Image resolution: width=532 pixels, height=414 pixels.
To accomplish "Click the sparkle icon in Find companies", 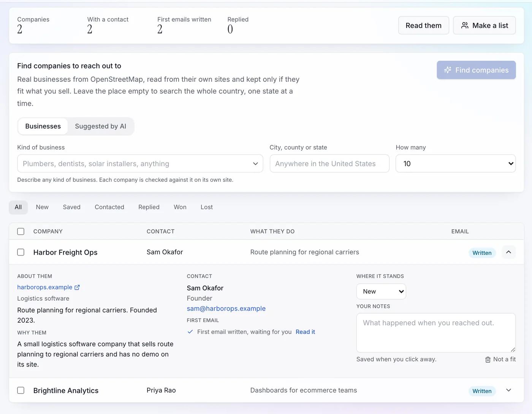I will click(448, 70).
